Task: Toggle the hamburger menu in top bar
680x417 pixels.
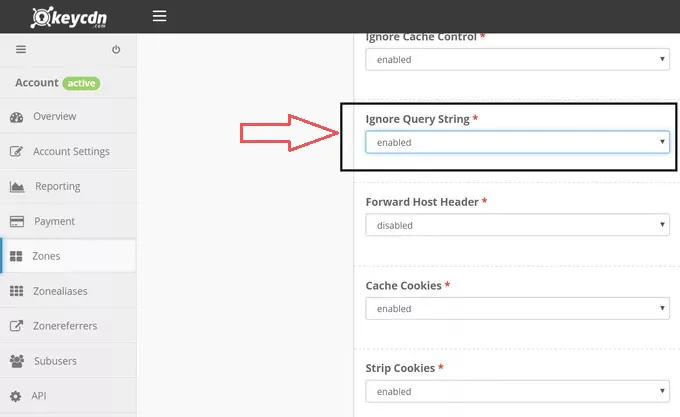Action: tap(159, 16)
